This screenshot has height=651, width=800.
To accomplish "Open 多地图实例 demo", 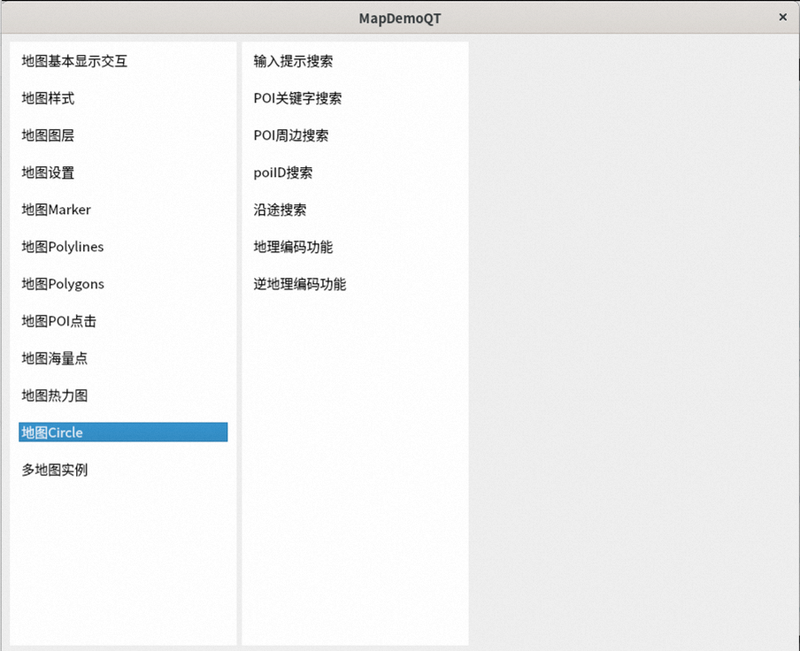I will coord(123,470).
